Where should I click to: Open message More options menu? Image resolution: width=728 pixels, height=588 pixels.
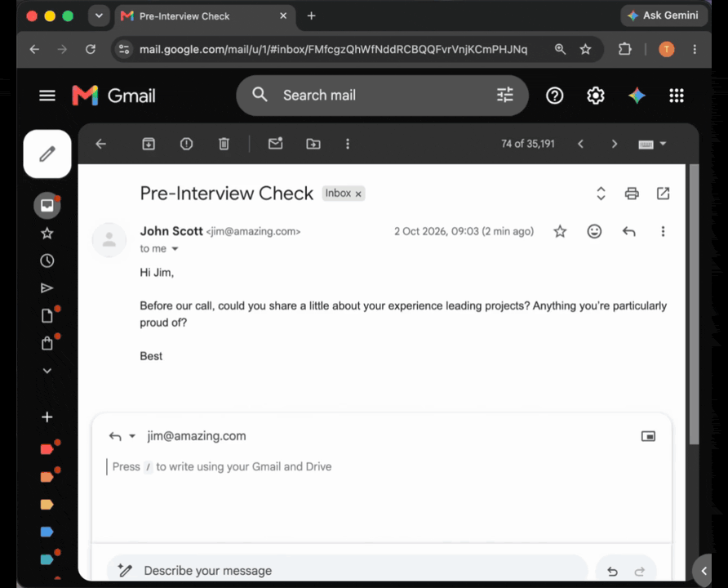(663, 231)
